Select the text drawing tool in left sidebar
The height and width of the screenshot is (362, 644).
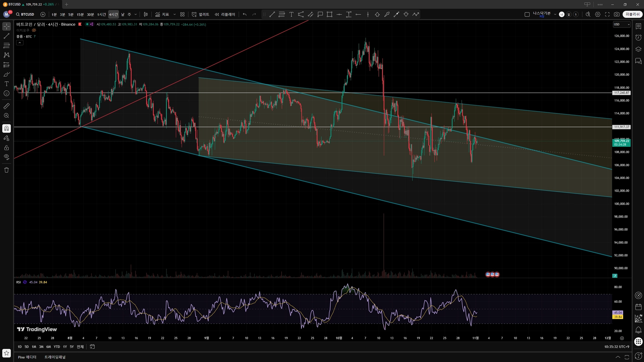tap(6, 84)
